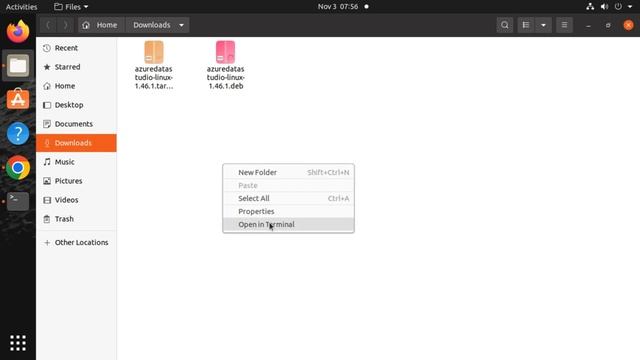The image size is (640, 360).
Task: Choose Properties from context menu
Action: (x=288, y=211)
